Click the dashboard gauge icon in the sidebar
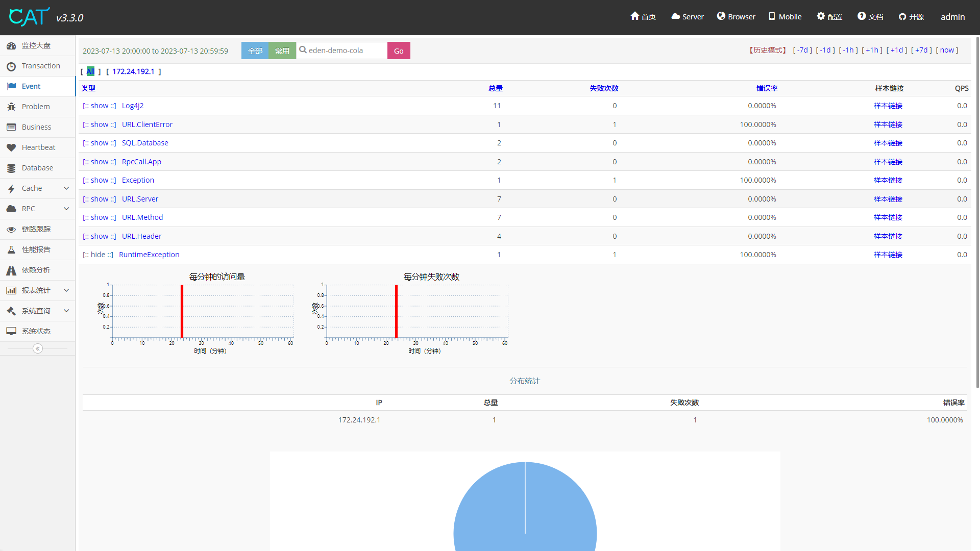The image size is (980, 551). pyautogui.click(x=11, y=46)
